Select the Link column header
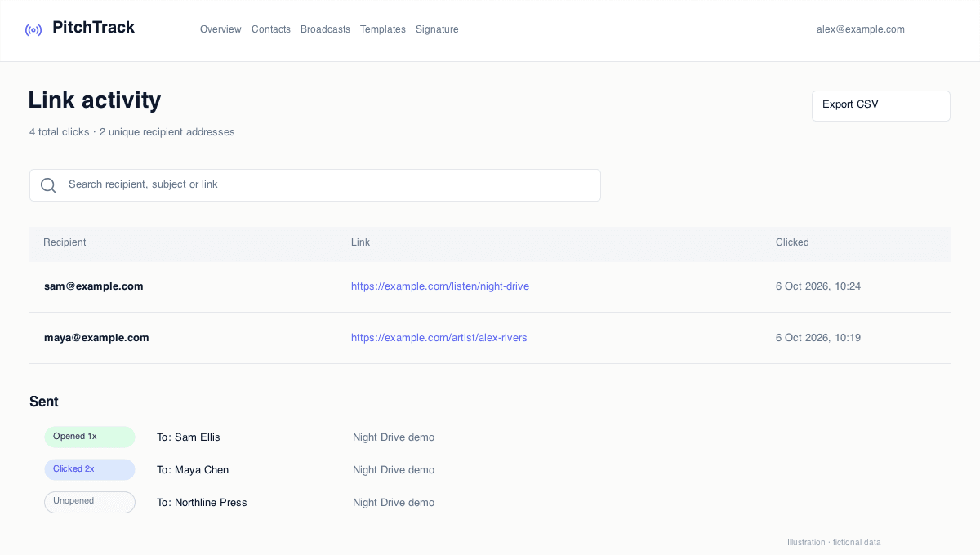The height and width of the screenshot is (555, 980). pyautogui.click(x=360, y=242)
